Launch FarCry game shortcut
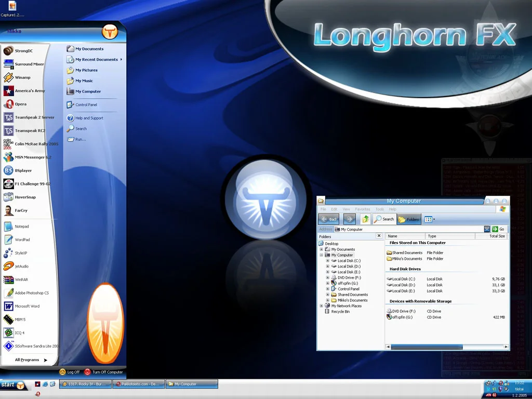 20,210
